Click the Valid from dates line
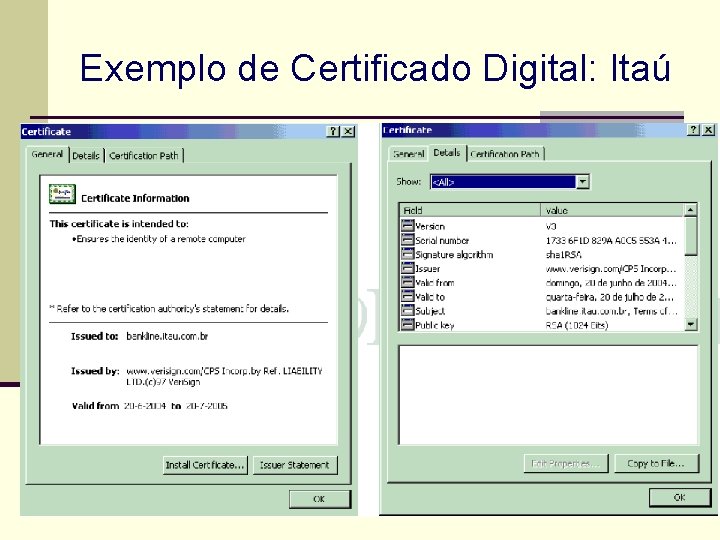Viewport: 720px width, 540px height. pyautogui.click(x=150, y=405)
